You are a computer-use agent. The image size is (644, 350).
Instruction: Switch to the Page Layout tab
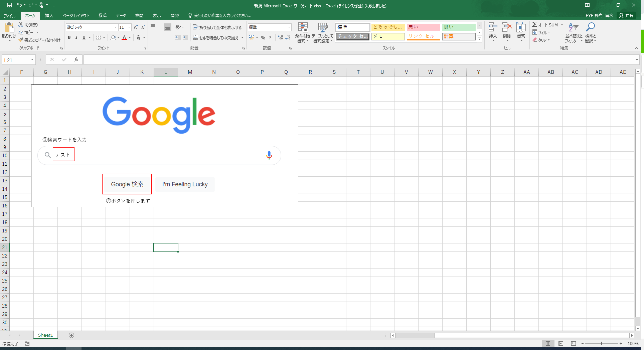pyautogui.click(x=76, y=16)
